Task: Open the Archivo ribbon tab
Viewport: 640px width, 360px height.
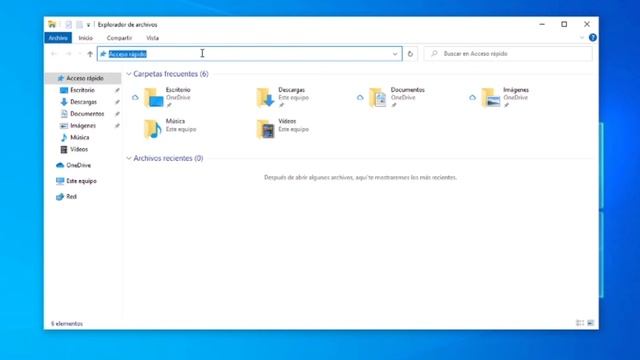Action: coord(58,38)
